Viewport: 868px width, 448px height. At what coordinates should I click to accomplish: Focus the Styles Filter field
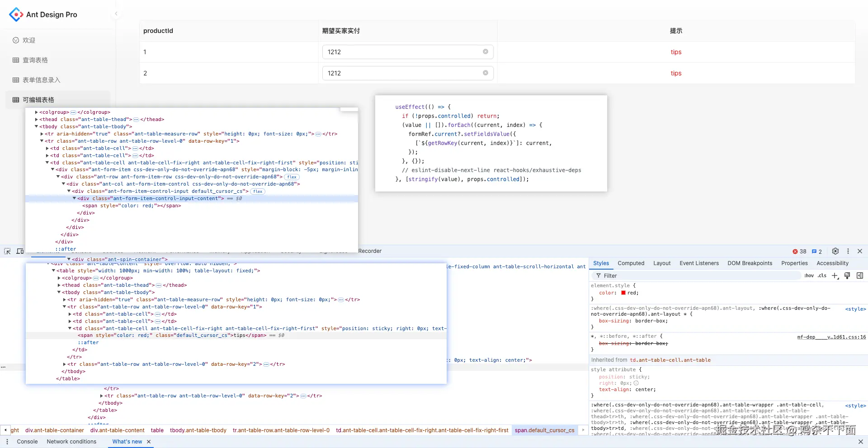[x=696, y=275]
